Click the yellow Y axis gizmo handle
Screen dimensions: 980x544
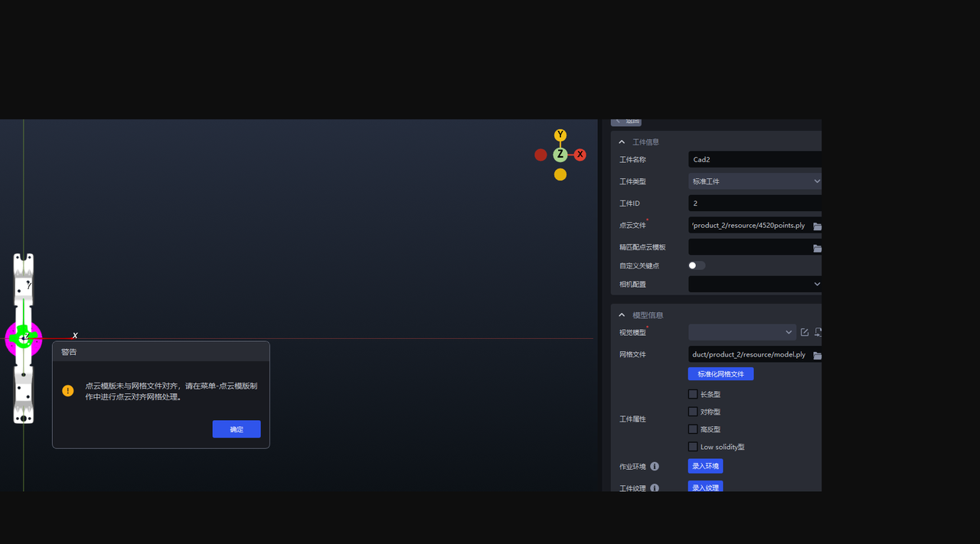[560, 135]
